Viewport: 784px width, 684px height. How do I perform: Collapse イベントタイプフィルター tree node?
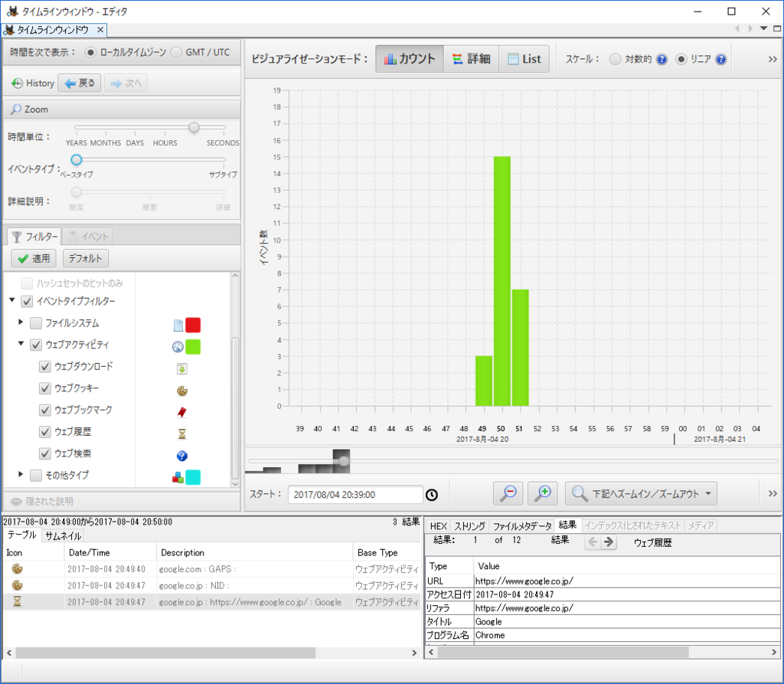(x=12, y=300)
